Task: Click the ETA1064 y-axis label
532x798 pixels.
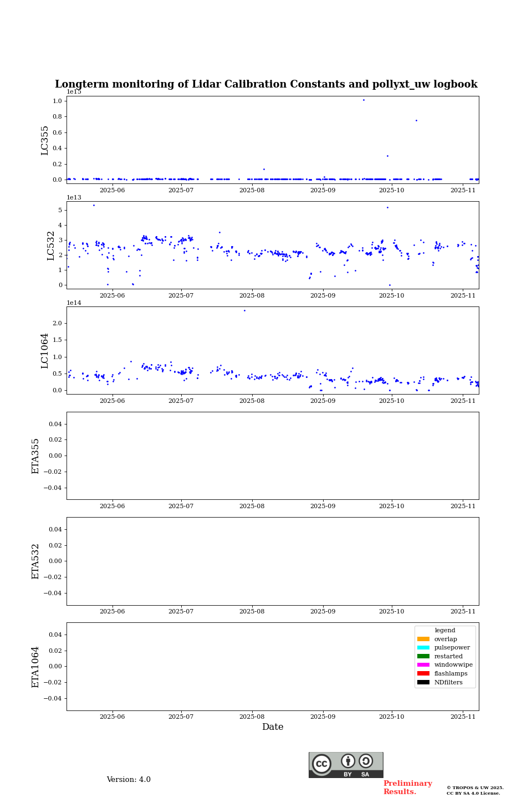Action: pyautogui.click(x=35, y=667)
